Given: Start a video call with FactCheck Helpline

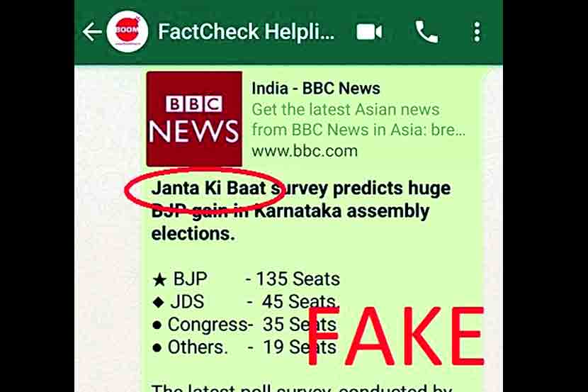Looking at the screenshot, I should tap(369, 31).
